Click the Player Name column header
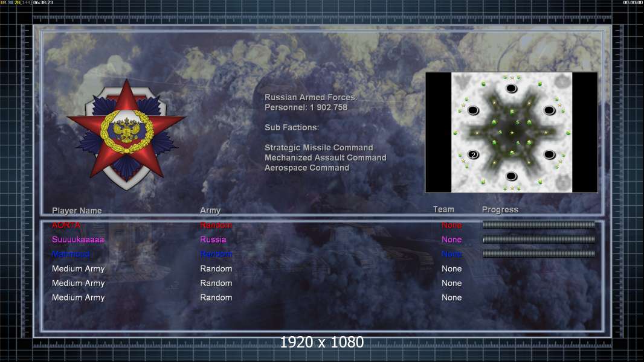The width and height of the screenshot is (644, 362). point(77,211)
